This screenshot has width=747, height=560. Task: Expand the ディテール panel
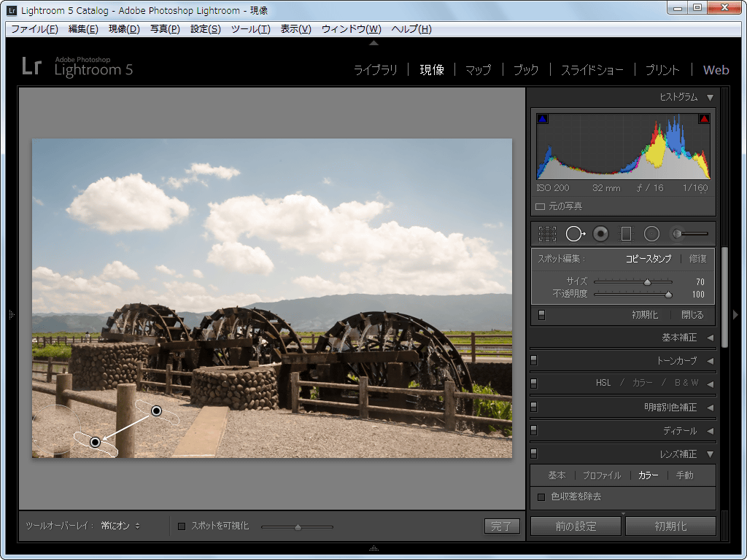coord(711,431)
